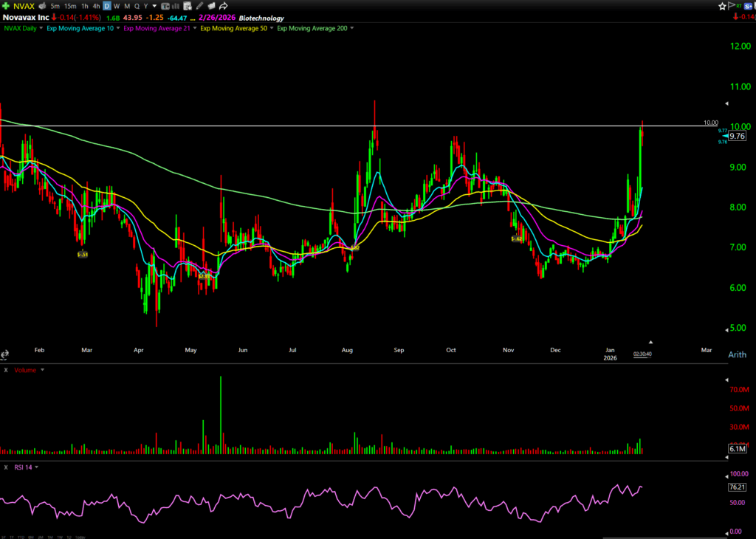Switch to the 5m timeframe
Viewport: 756px width, 539px height.
[x=55, y=6]
